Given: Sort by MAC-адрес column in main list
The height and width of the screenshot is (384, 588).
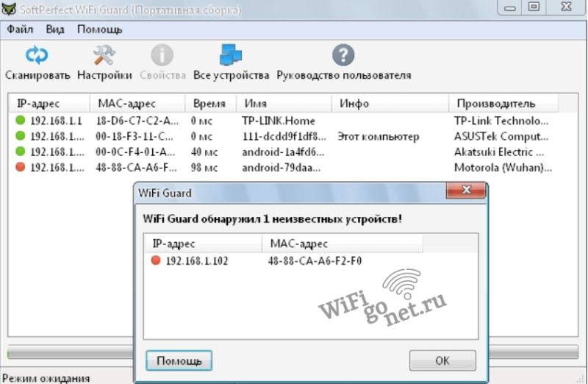Looking at the screenshot, I should click(137, 103).
